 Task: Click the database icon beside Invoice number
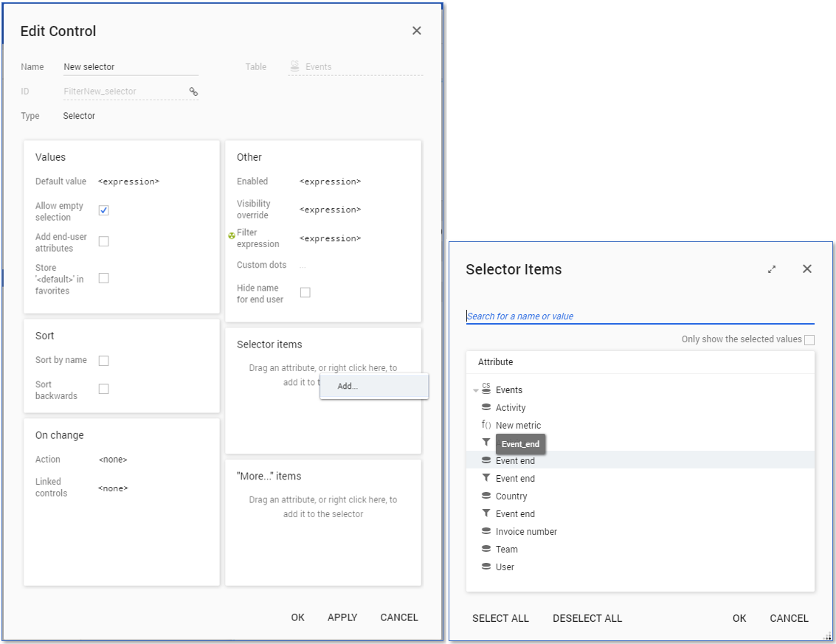[486, 531]
